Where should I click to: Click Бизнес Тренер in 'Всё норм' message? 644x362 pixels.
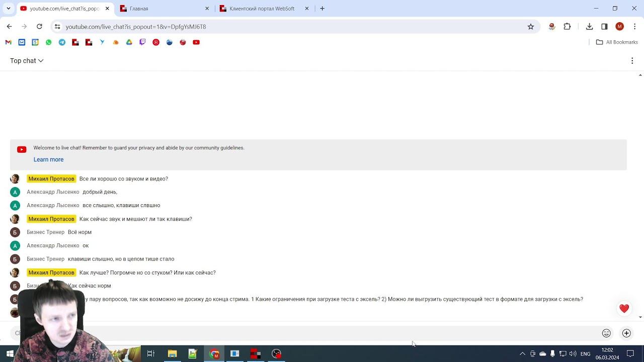46,232
